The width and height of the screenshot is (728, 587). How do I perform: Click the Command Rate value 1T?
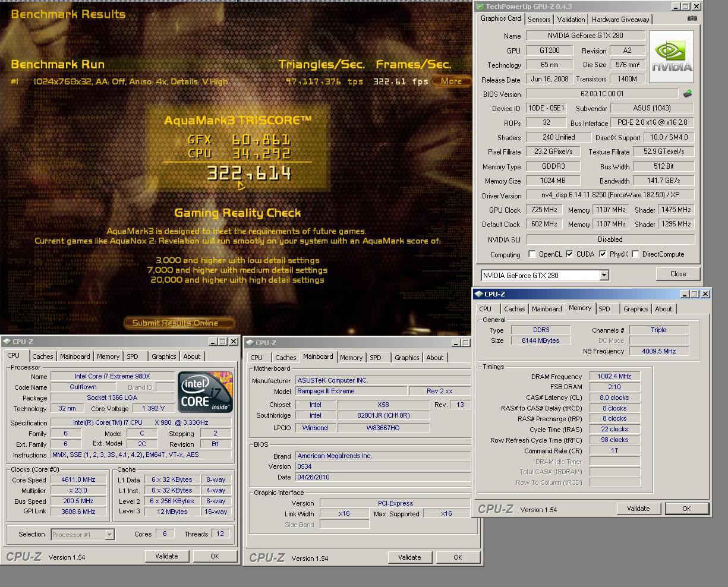pos(614,450)
